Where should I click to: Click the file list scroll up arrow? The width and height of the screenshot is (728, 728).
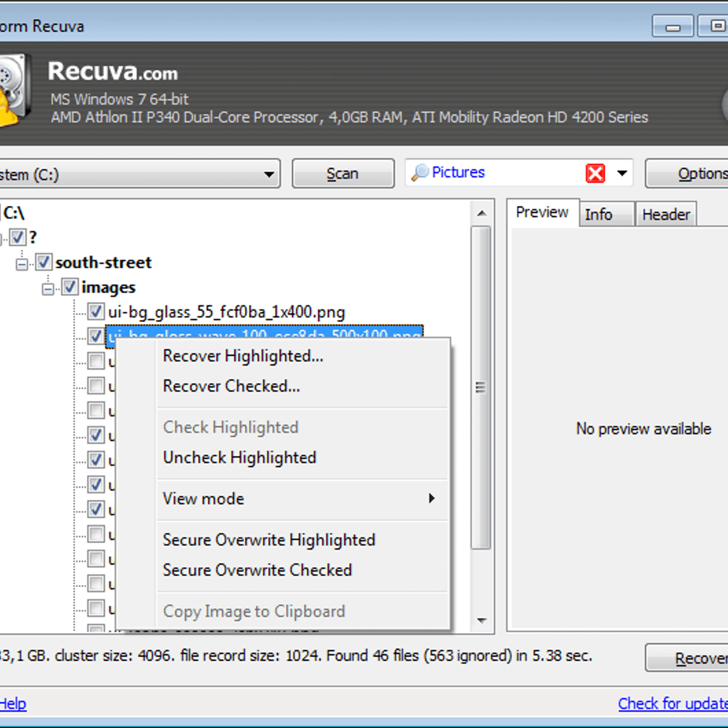coord(482,213)
